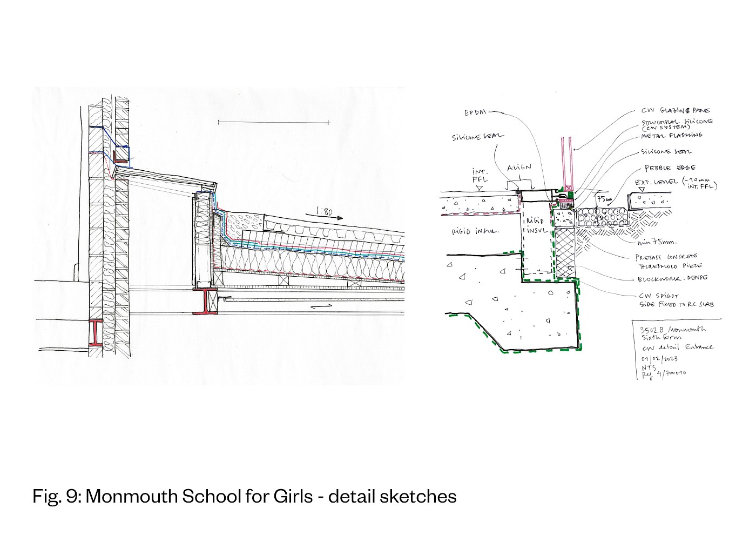The image size is (756, 535).
Task: Click the CW Glazing Pane label
Action: click(x=675, y=110)
